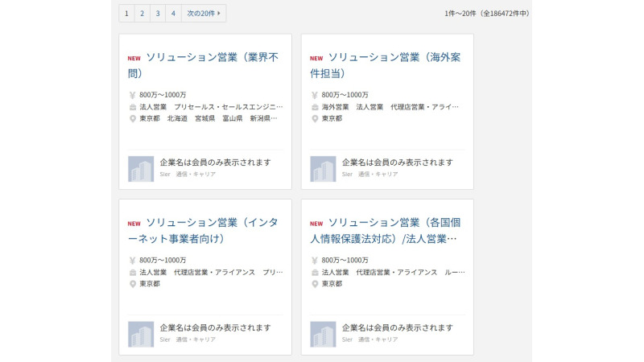
Task: Click yen salary icon in 海外案件担当 card
Action: (315, 95)
